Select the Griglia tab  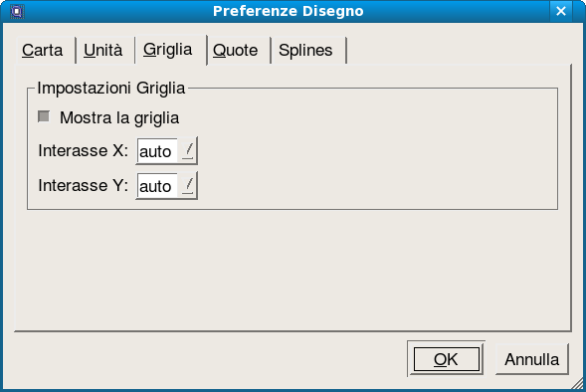point(168,50)
